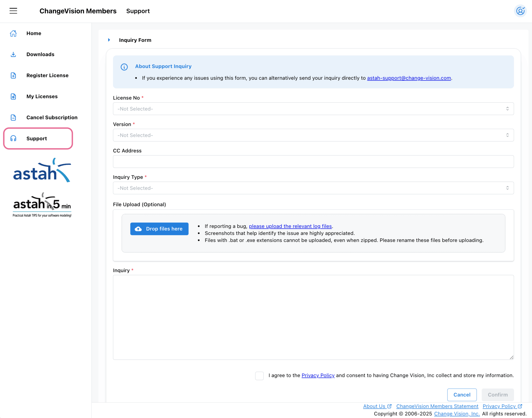Check the Privacy Policy consent checkbox
The image size is (532, 418).
(259, 375)
